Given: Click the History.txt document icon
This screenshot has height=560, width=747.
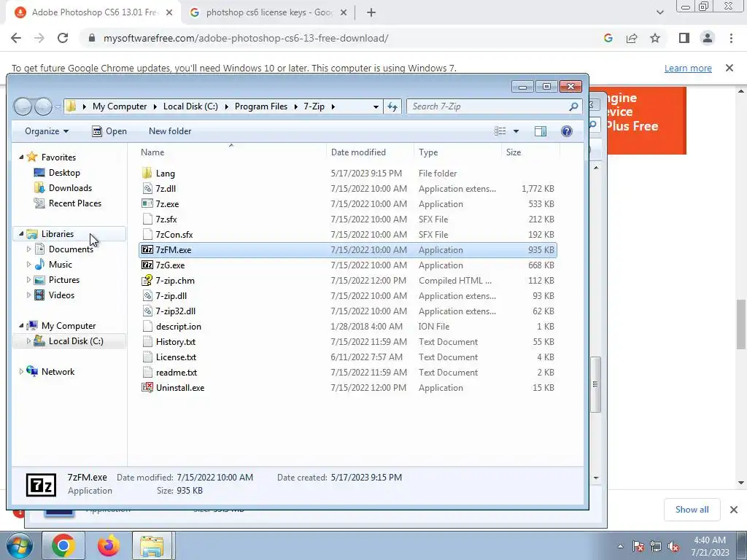Looking at the screenshot, I should [x=147, y=342].
